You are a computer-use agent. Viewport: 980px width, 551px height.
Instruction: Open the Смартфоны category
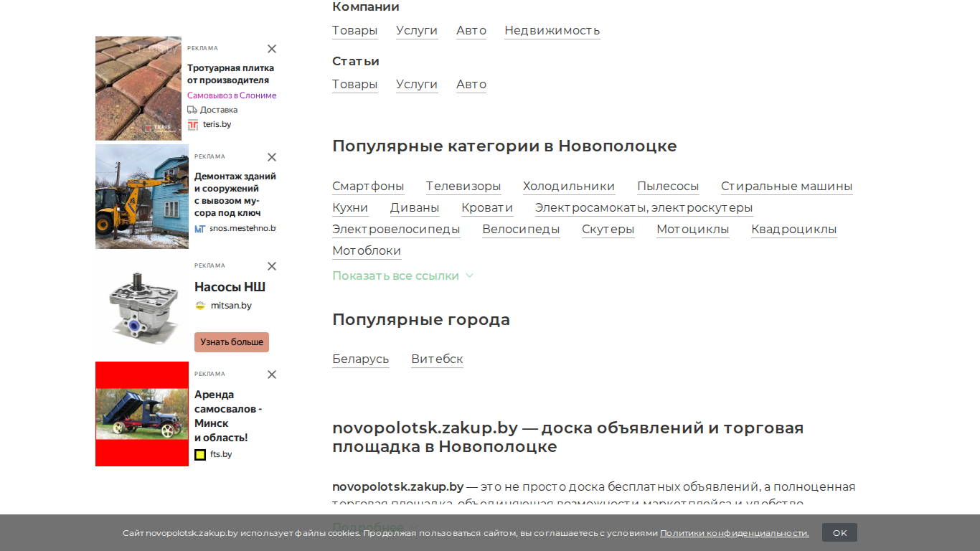coord(368,187)
